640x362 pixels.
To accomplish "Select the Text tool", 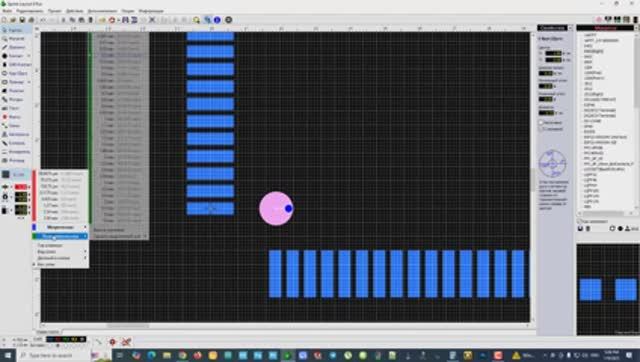I will [16, 108].
